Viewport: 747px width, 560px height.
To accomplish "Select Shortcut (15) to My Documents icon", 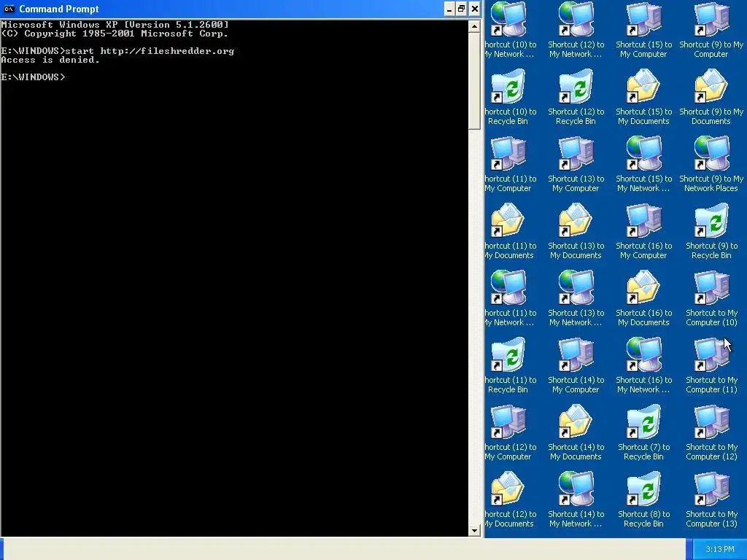I will pos(643,86).
